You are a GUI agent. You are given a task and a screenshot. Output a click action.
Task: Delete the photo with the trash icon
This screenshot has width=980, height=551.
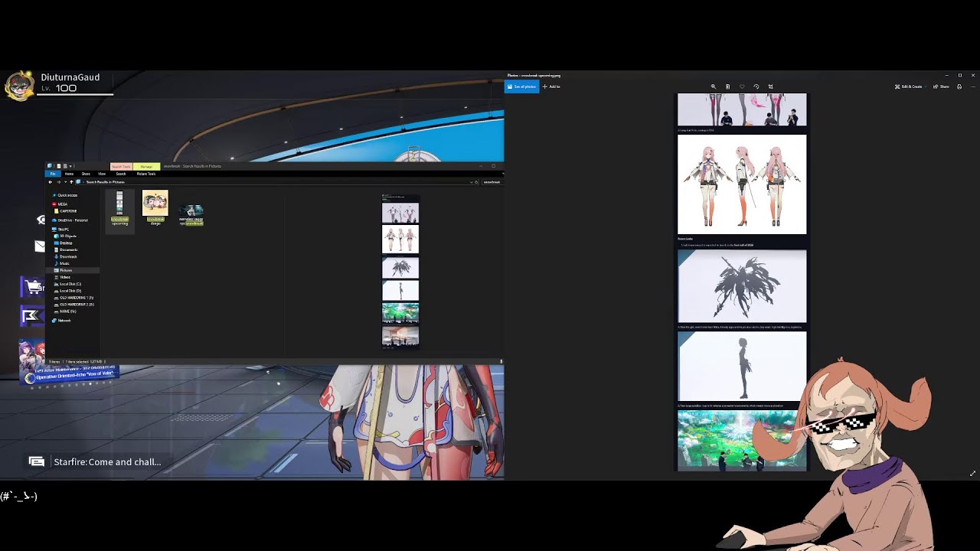727,86
